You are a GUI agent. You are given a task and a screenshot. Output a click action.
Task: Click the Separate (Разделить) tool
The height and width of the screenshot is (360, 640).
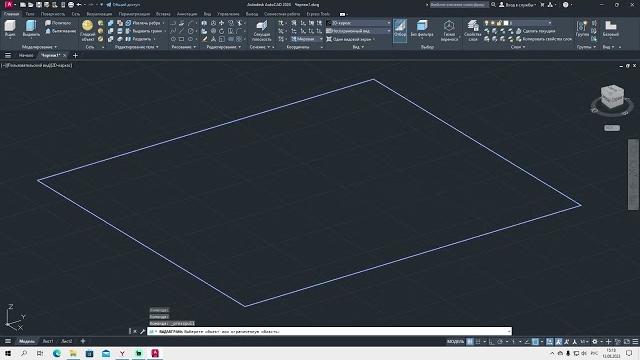[x=139, y=39]
